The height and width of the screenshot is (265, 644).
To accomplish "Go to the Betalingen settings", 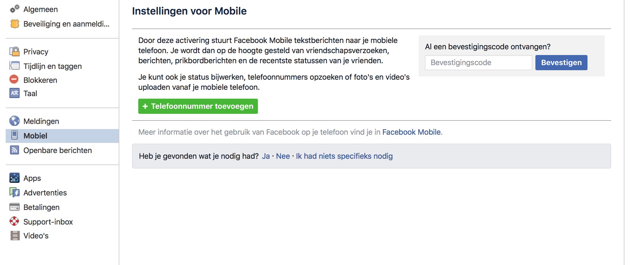I will coord(41,207).
